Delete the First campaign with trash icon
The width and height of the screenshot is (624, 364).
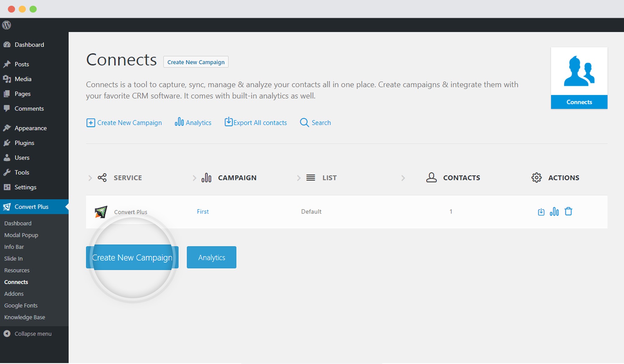click(x=568, y=211)
